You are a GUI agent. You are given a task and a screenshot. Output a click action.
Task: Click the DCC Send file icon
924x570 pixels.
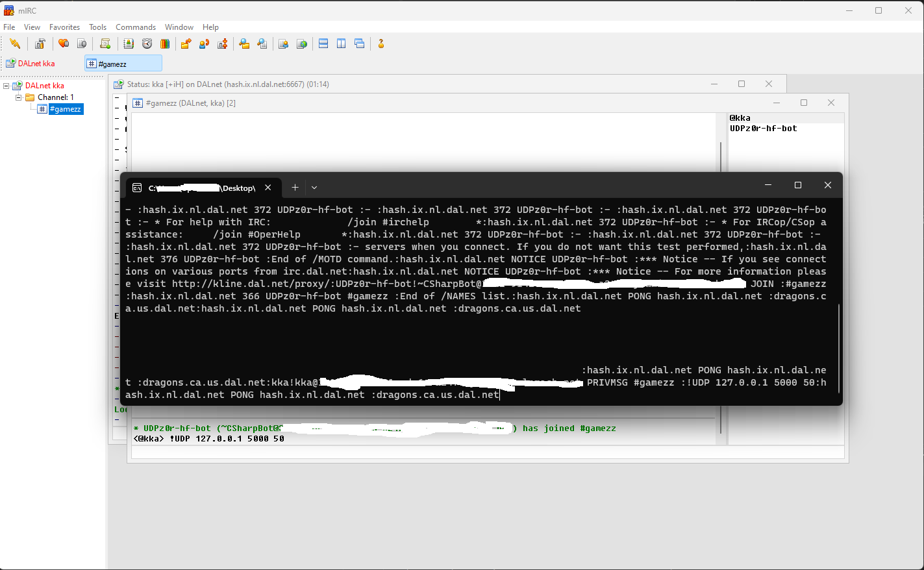(186, 43)
